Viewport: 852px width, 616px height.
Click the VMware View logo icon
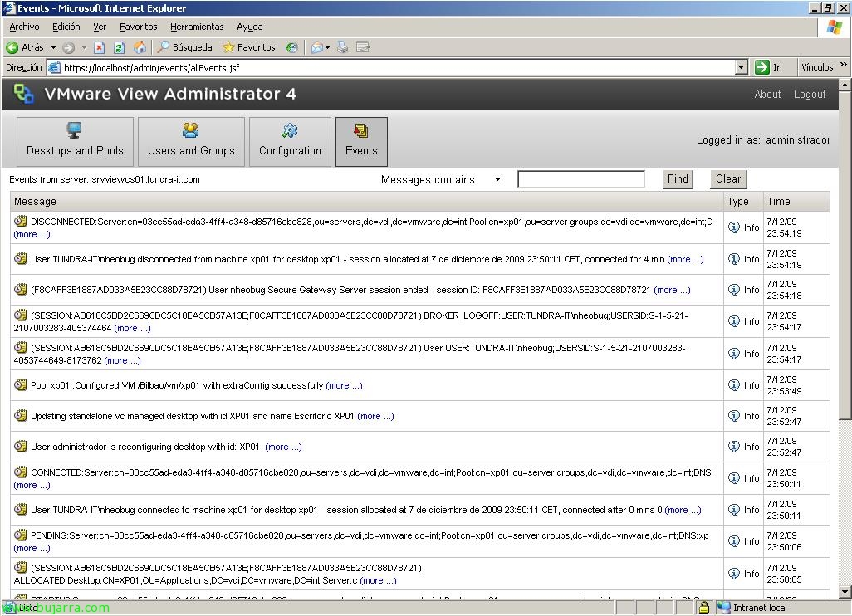coord(23,94)
